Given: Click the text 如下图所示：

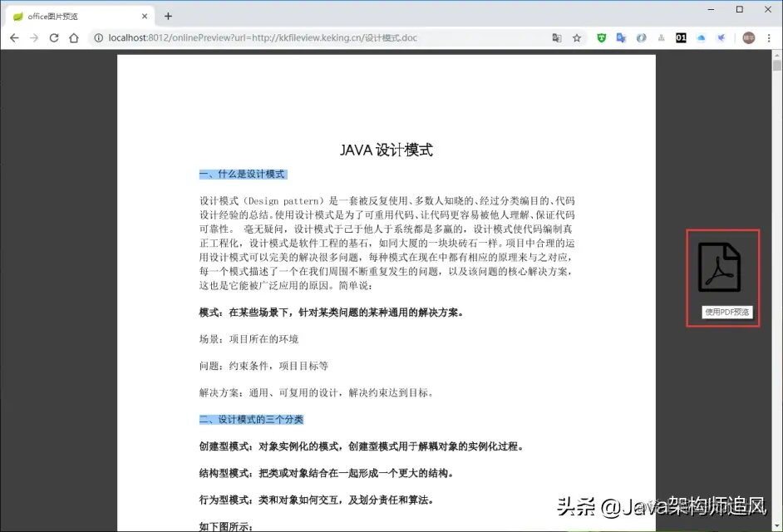Looking at the screenshot, I should pyautogui.click(x=226, y=526).
